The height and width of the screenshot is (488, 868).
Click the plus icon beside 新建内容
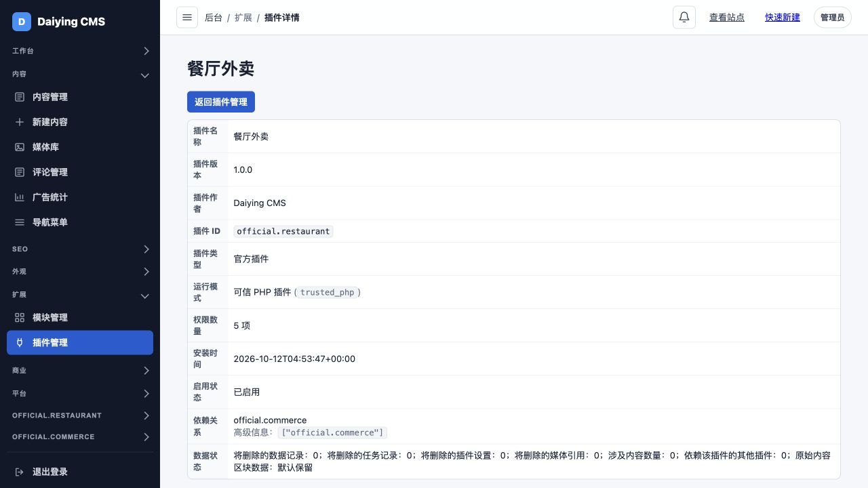20,122
